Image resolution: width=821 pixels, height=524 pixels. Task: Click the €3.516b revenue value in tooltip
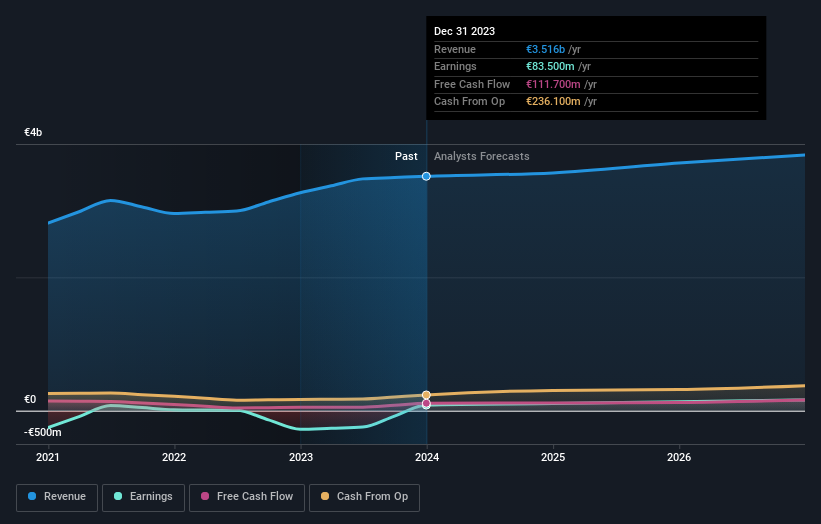(546, 49)
